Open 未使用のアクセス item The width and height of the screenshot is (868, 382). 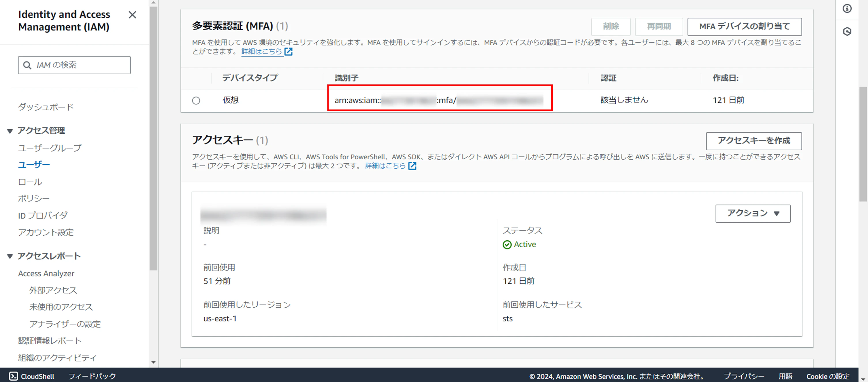tap(61, 307)
